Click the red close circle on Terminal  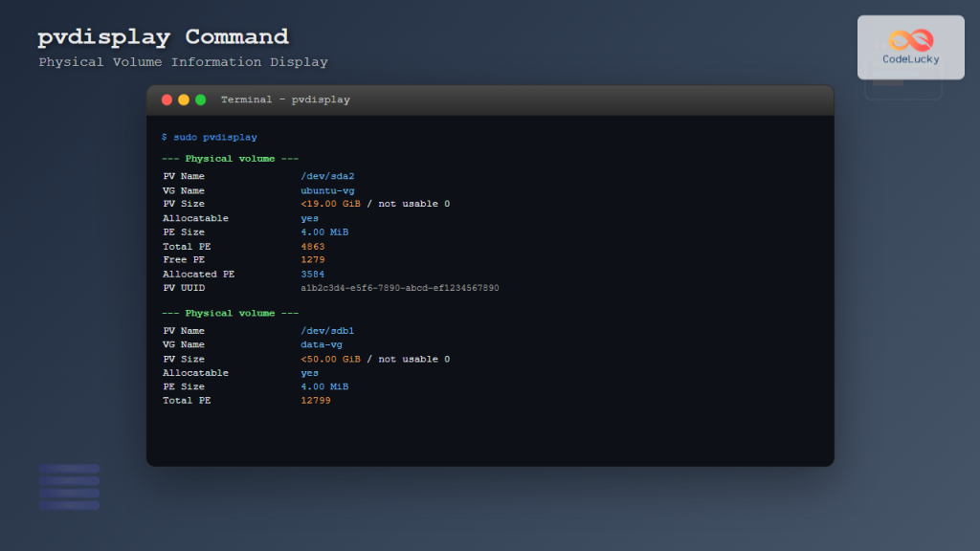pyautogui.click(x=167, y=99)
